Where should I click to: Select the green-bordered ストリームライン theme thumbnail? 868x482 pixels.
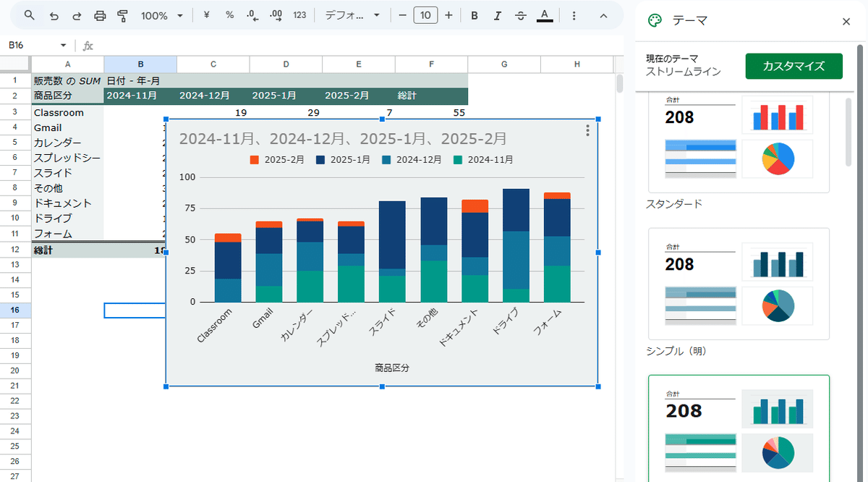coord(739,428)
